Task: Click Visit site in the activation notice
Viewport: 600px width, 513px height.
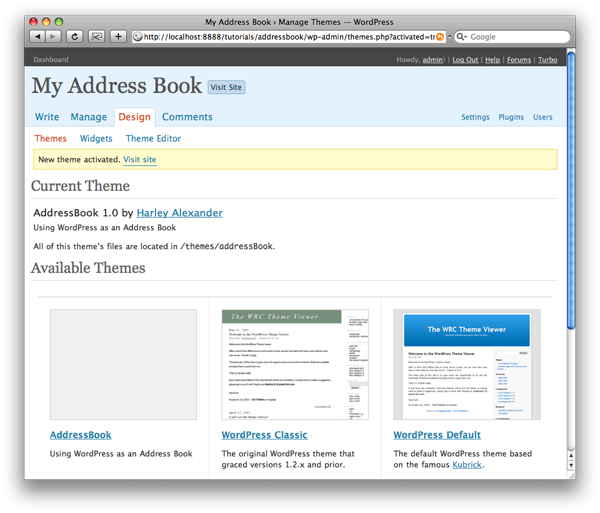Action: pos(140,160)
